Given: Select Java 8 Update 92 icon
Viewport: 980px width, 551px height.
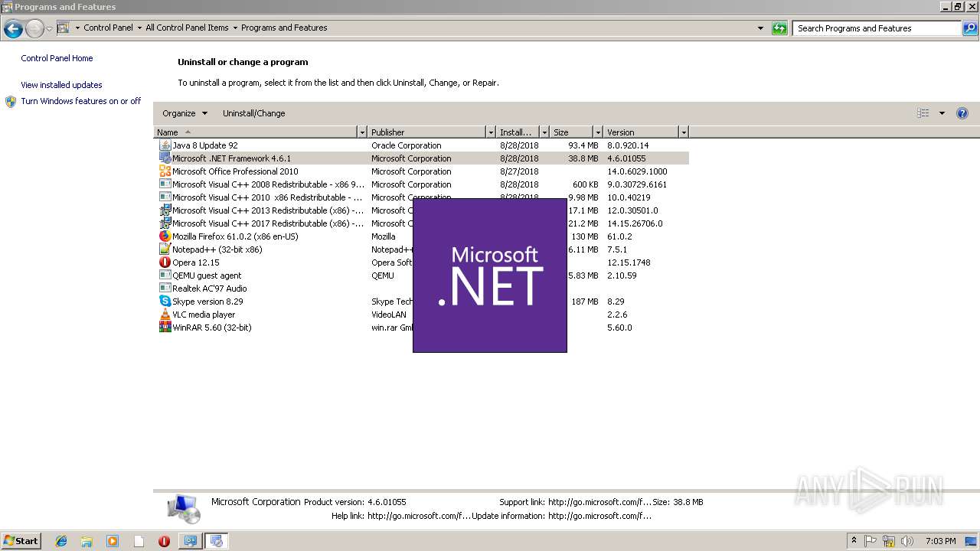Looking at the screenshot, I should 165,145.
